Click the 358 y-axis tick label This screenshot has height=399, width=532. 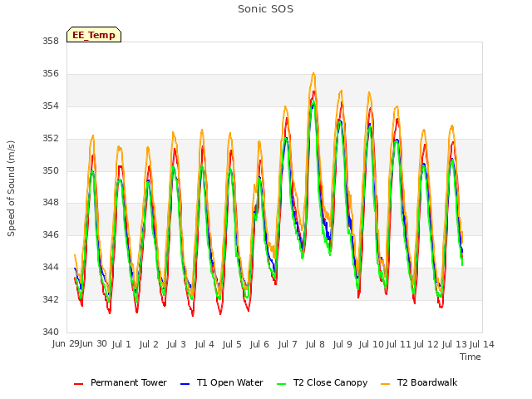coord(51,42)
